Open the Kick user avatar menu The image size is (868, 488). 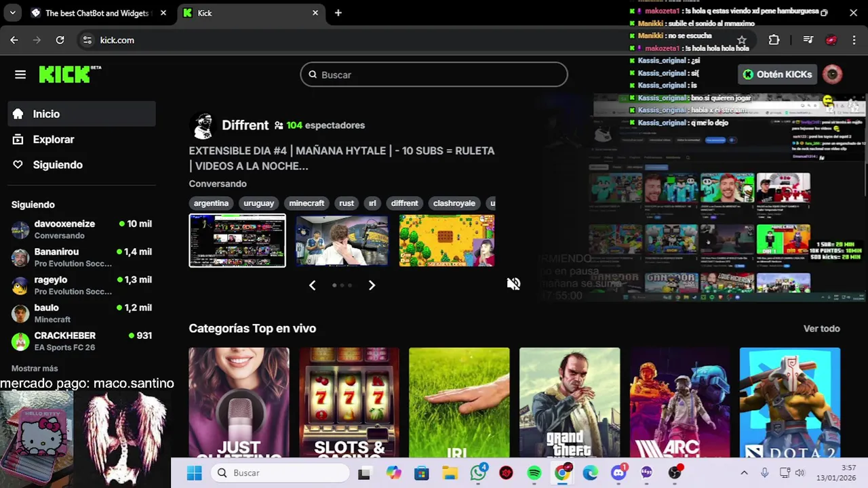tap(832, 75)
